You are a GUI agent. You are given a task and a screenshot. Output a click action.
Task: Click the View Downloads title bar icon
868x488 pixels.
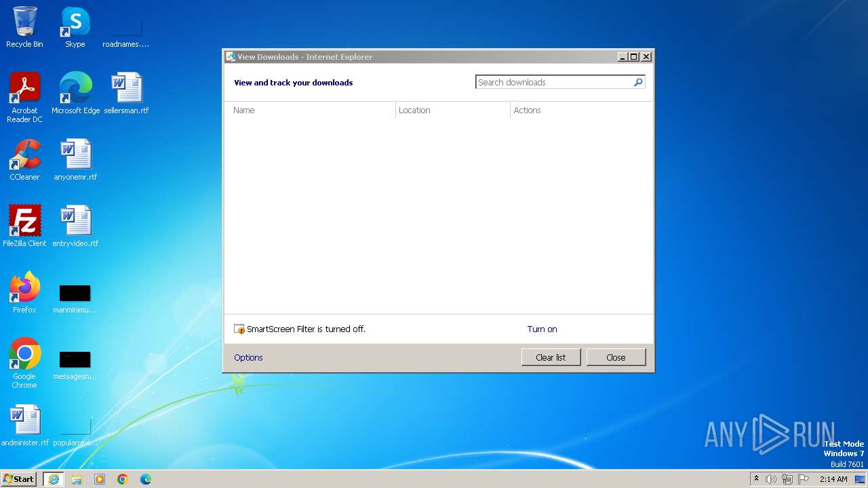click(x=231, y=57)
